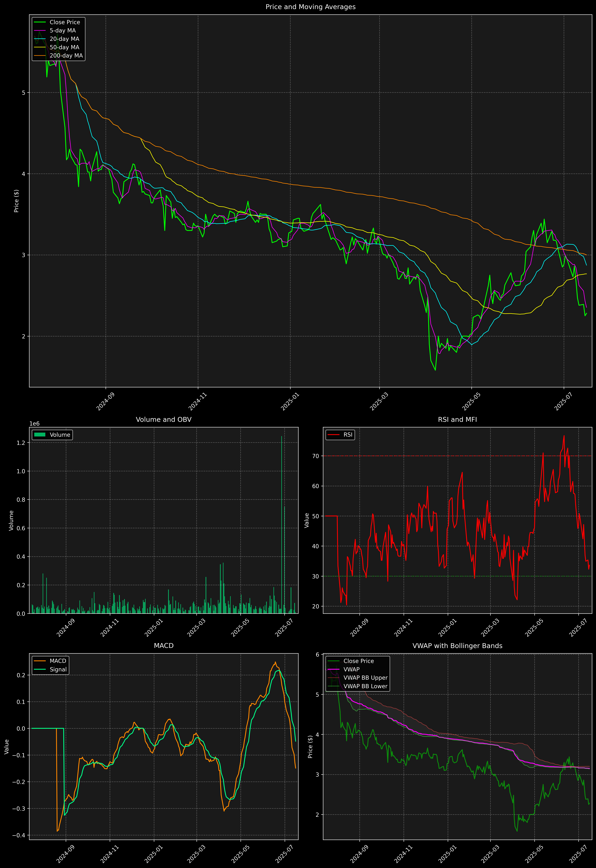Click the vertical "Volume" y-axis label
The width and height of the screenshot is (596, 868).
[x=11, y=520]
